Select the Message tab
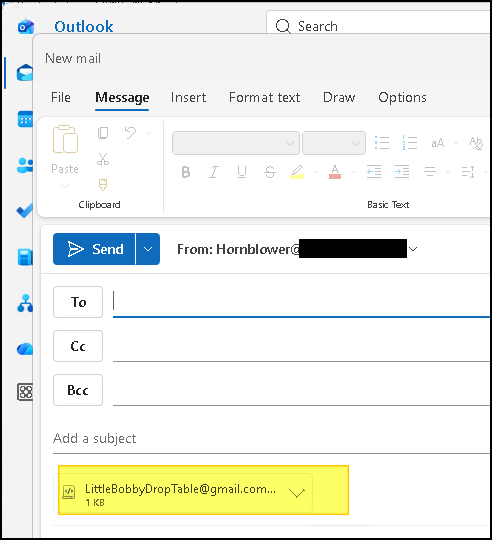Screen dimensions: 492x540 122,98
